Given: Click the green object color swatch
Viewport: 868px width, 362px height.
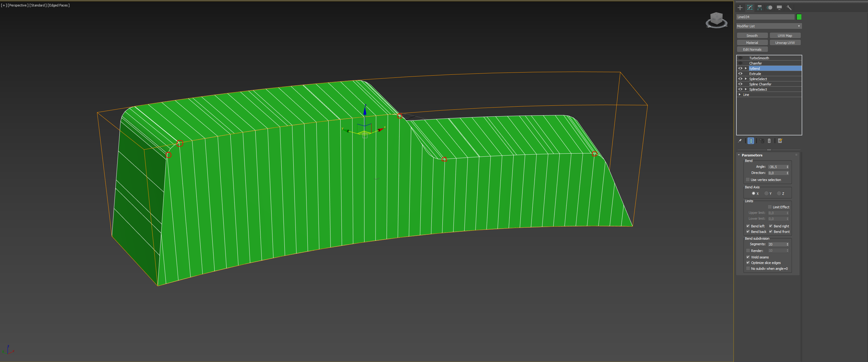Looking at the screenshot, I should [799, 17].
